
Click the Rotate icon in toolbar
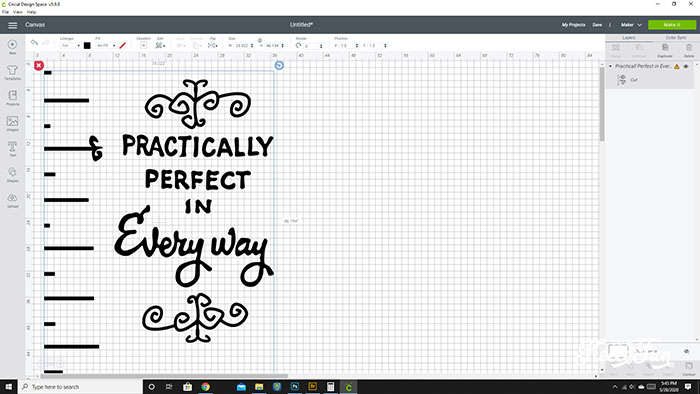pos(298,45)
